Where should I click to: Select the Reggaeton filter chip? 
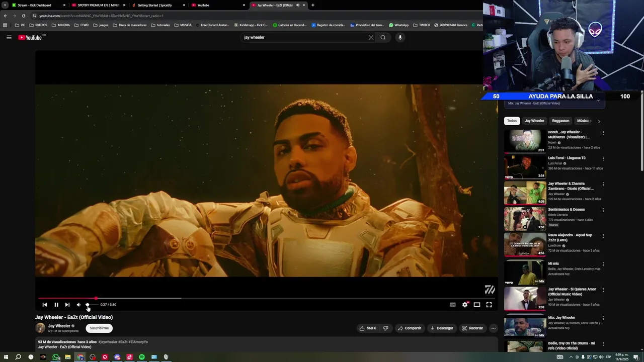click(x=560, y=121)
